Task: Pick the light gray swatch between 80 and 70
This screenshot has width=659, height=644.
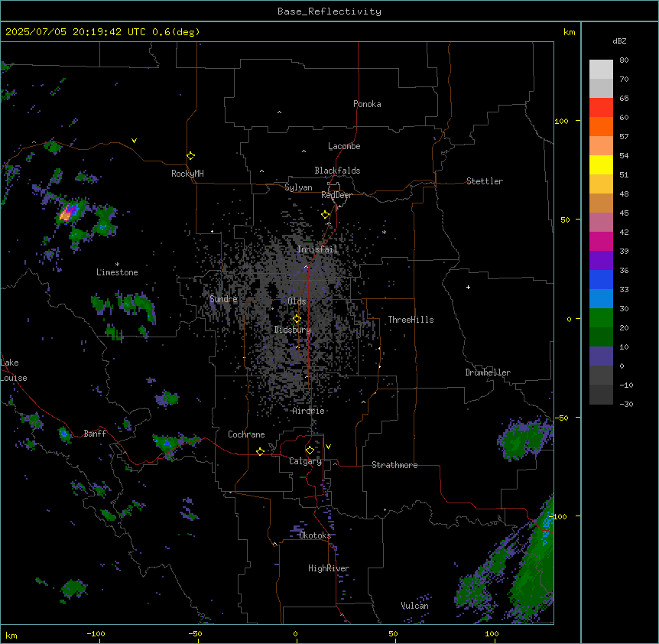Action: pos(601,70)
